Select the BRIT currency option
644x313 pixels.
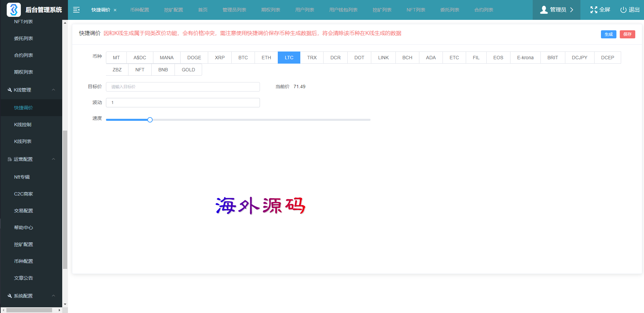553,58
